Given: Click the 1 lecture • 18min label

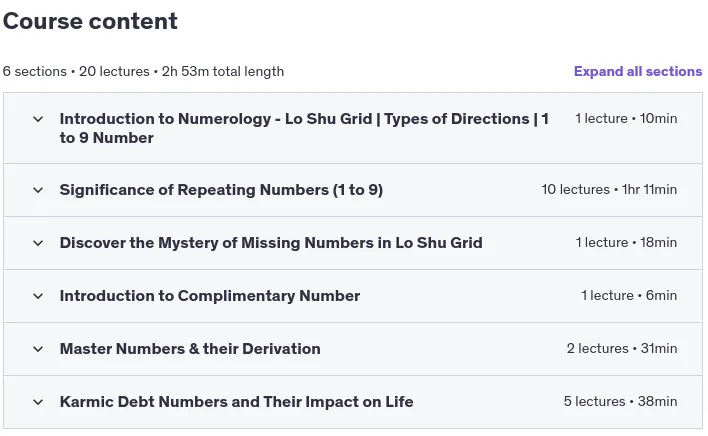Looking at the screenshot, I should tap(626, 242).
